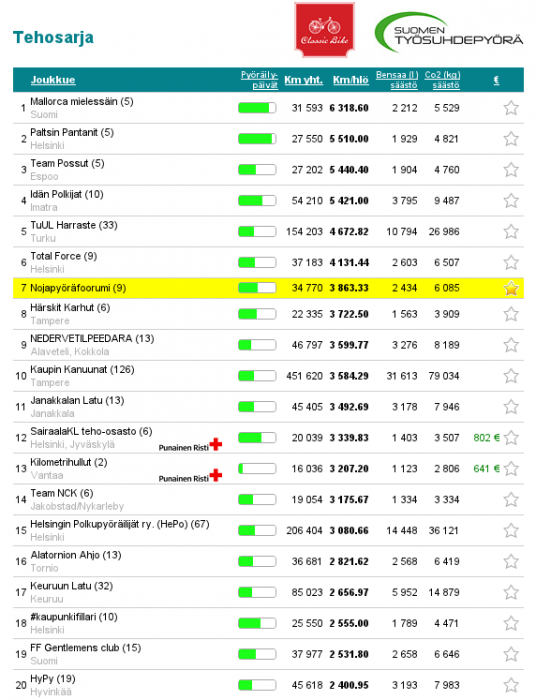Image resolution: width=536 pixels, height=700 pixels.
Task: Click star icon for Keuruun Latu
Action: (x=511, y=592)
